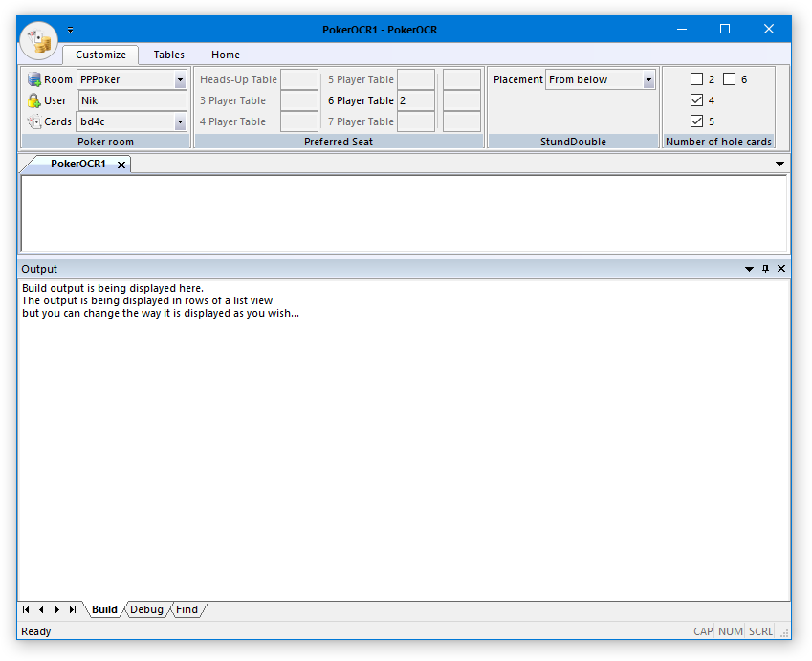Switch to the Tables ribbon tab

[x=168, y=55]
